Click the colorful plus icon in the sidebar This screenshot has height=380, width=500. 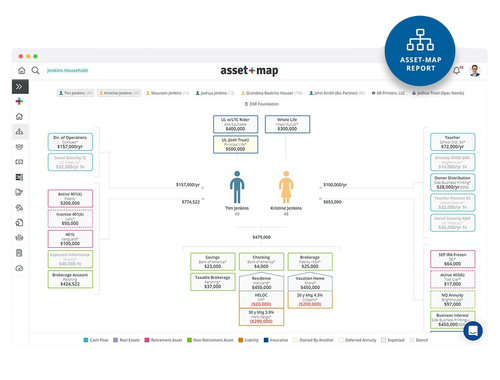pos(19,101)
